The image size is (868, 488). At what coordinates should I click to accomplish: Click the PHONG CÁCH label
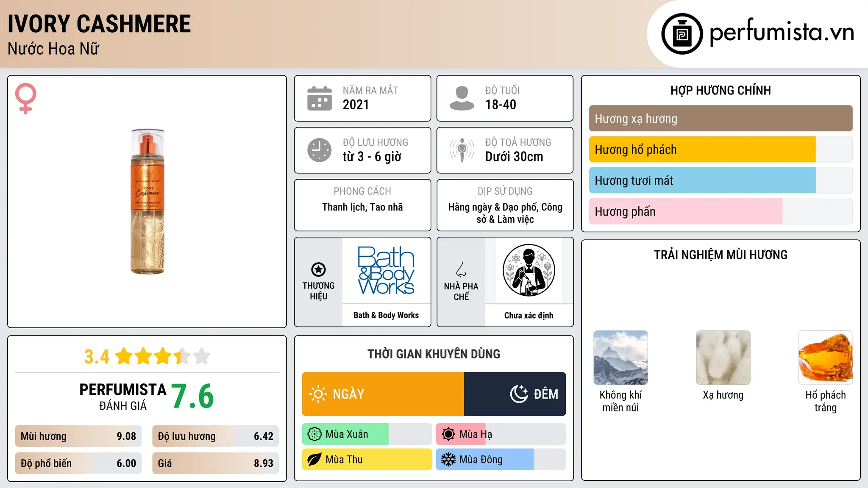(x=362, y=191)
